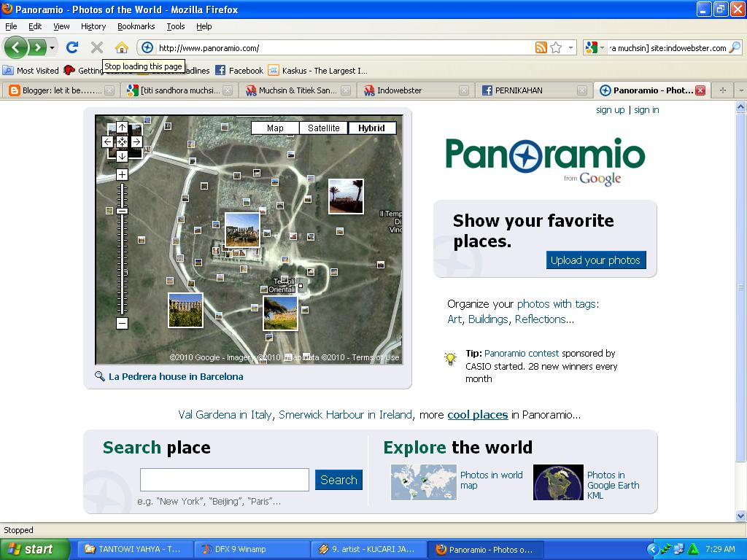Open the search engine selector dropdown

[x=602, y=47]
